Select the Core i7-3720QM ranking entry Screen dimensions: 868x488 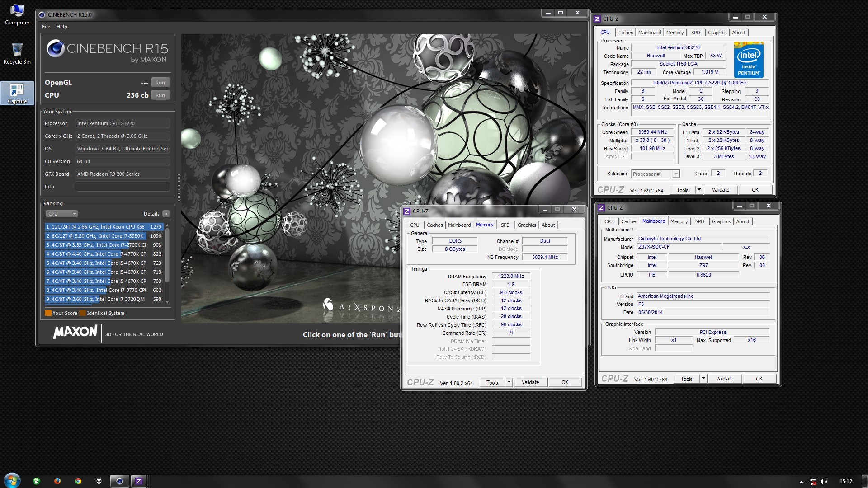[x=104, y=299]
